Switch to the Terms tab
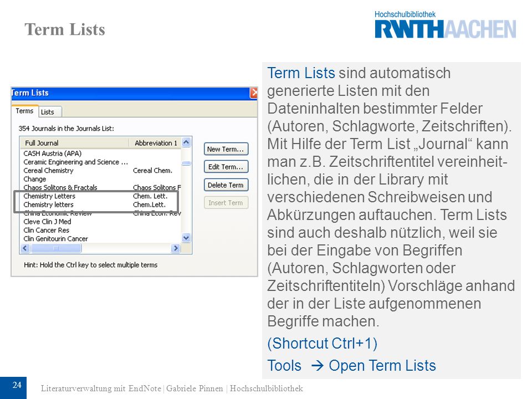 [24, 111]
